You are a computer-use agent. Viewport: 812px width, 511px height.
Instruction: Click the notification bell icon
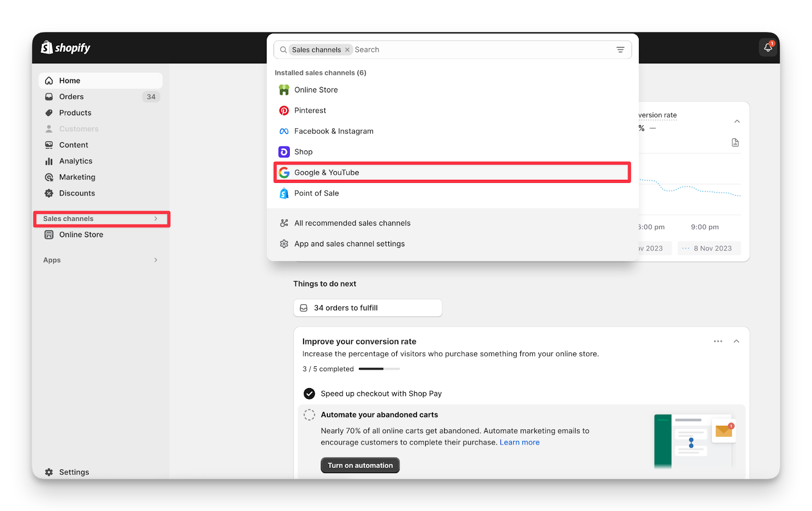(768, 48)
